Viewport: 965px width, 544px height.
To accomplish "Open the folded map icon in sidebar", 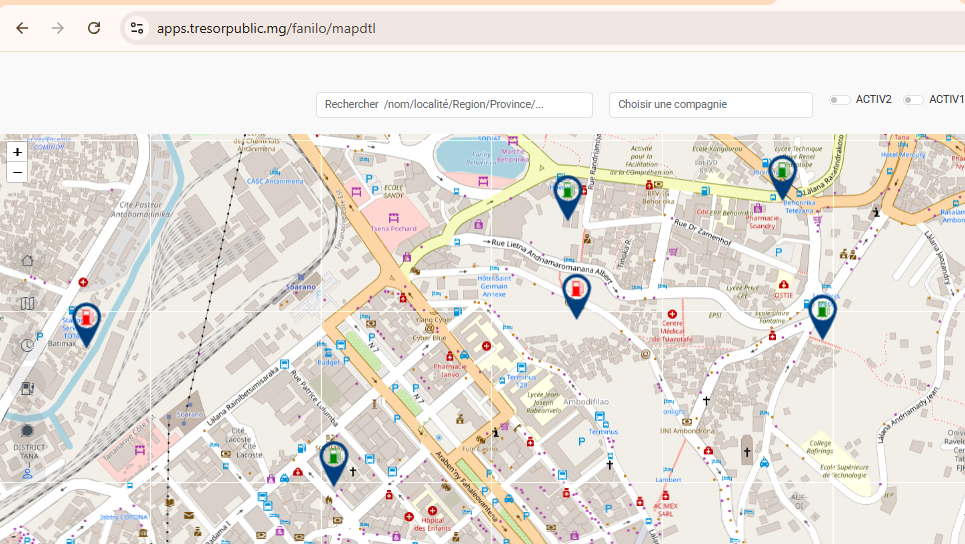I will click(x=27, y=303).
